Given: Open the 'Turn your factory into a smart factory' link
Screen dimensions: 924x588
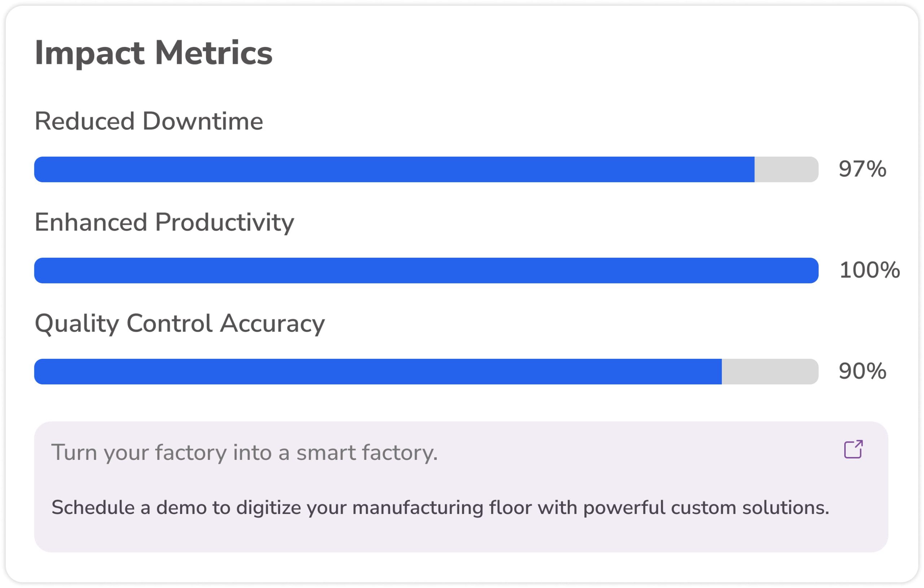Looking at the screenshot, I should click(244, 453).
